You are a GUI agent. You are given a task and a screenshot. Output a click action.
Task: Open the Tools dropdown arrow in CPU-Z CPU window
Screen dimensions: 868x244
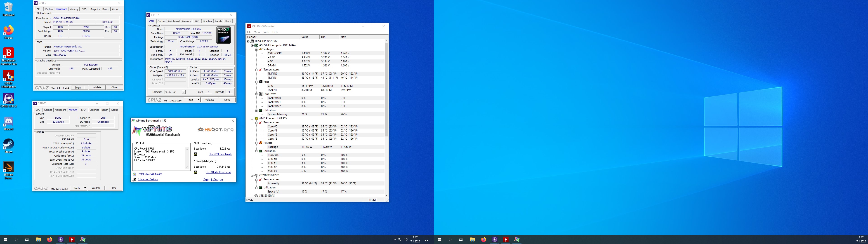198,100
